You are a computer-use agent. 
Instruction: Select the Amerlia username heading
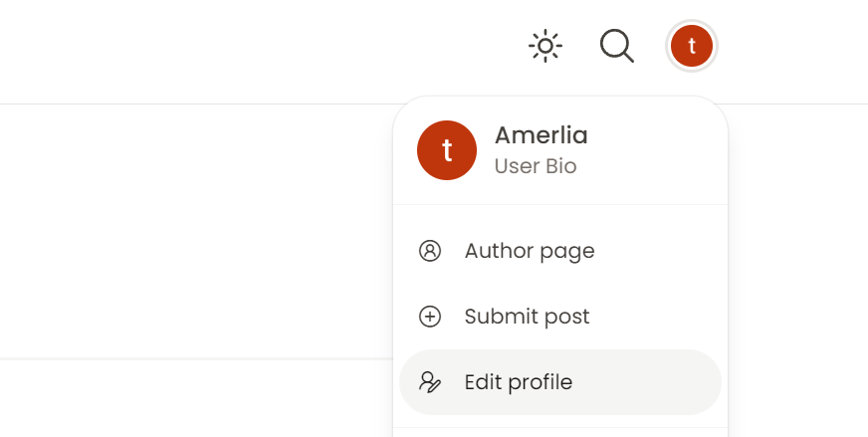[x=541, y=135]
